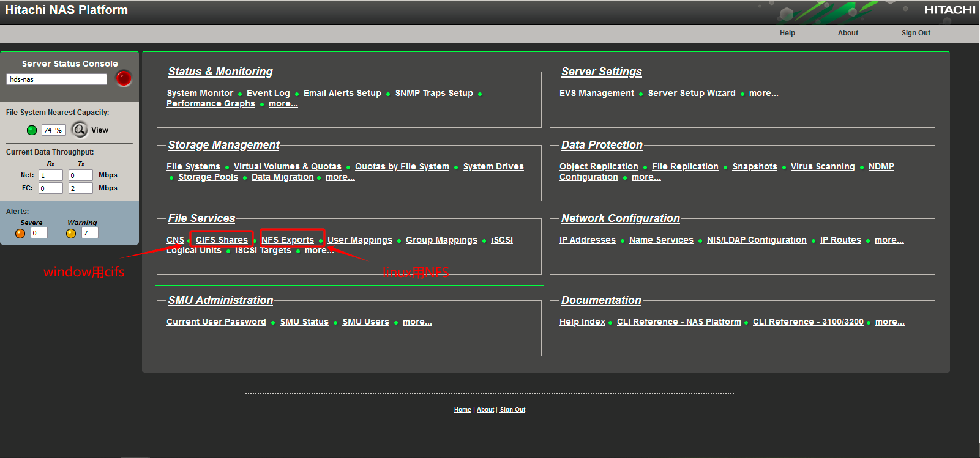Click the Severe alert count field
Viewport: 980px width, 458px height.
click(x=39, y=233)
